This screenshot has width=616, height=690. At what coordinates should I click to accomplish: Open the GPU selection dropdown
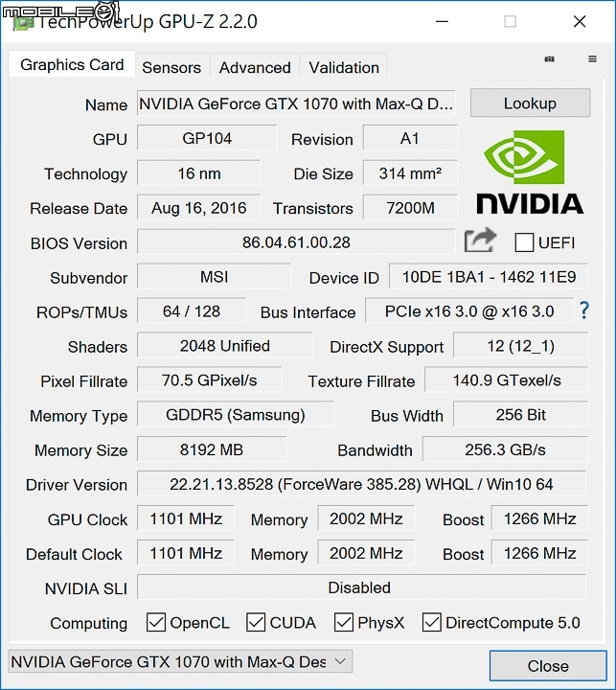point(180,661)
